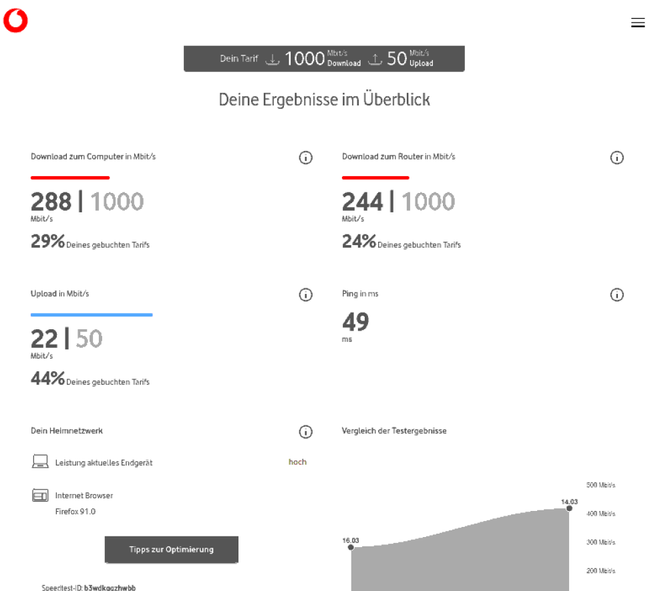Click the laptop icon beside Leistung aktuelles Endgerät
Viewport: 648px width, 591px height.
40,461
